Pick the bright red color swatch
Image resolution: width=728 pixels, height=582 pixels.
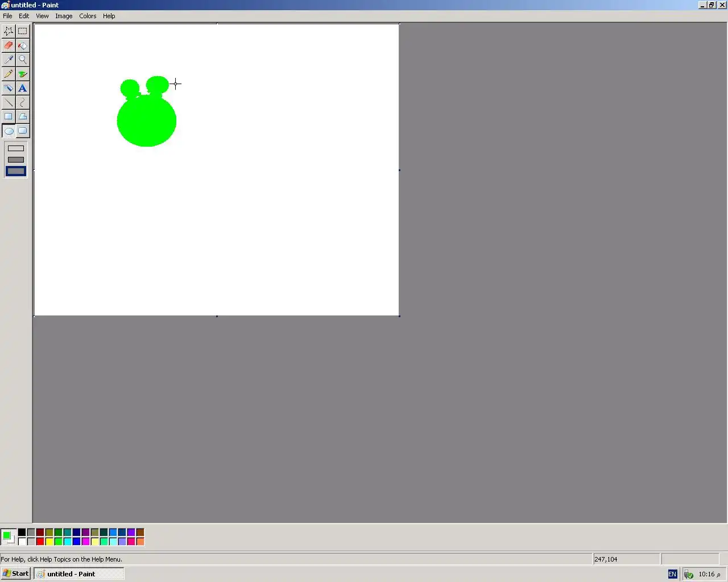tap(40, 542)
